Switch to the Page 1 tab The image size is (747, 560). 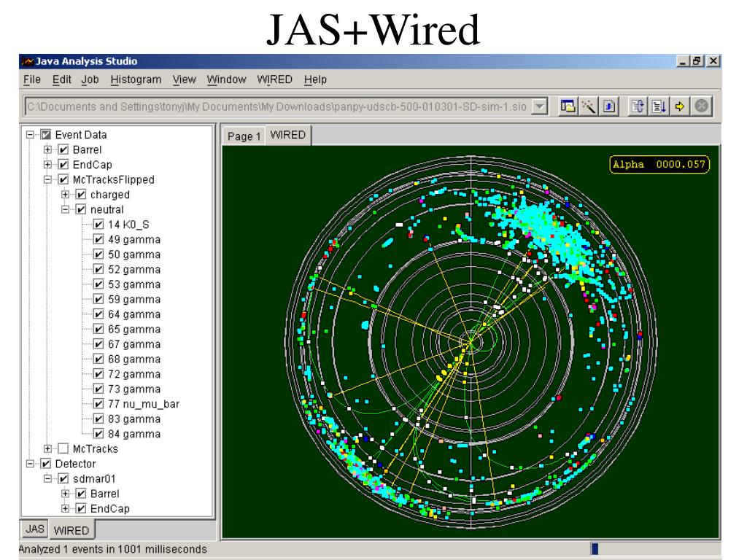point(244,136)
